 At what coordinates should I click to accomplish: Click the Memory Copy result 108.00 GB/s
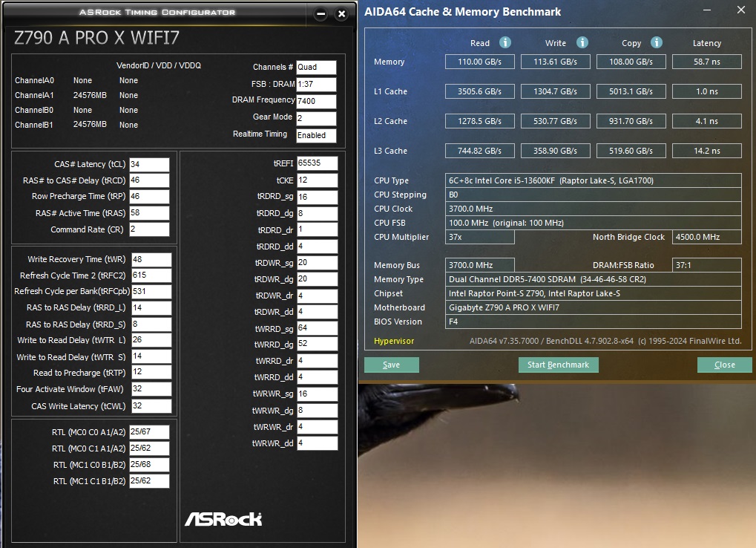631,62
